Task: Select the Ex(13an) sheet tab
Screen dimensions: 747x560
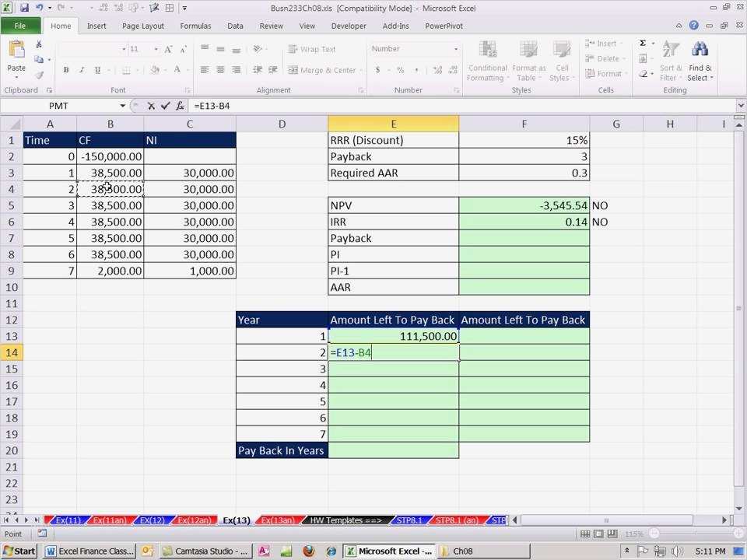Action: pyautogui.click(x=278, y=520)
